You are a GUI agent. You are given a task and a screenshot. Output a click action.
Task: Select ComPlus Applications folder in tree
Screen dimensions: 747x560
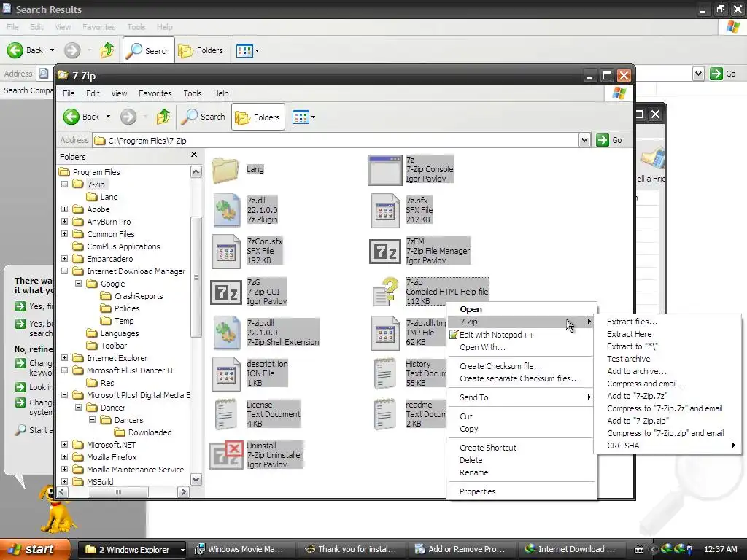123,246
